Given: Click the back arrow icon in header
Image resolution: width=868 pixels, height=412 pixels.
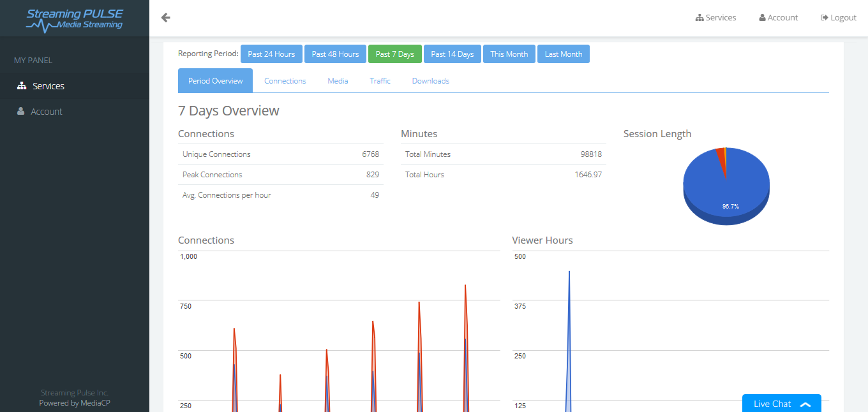Looking at the screenshot, I should coord(166,18).
